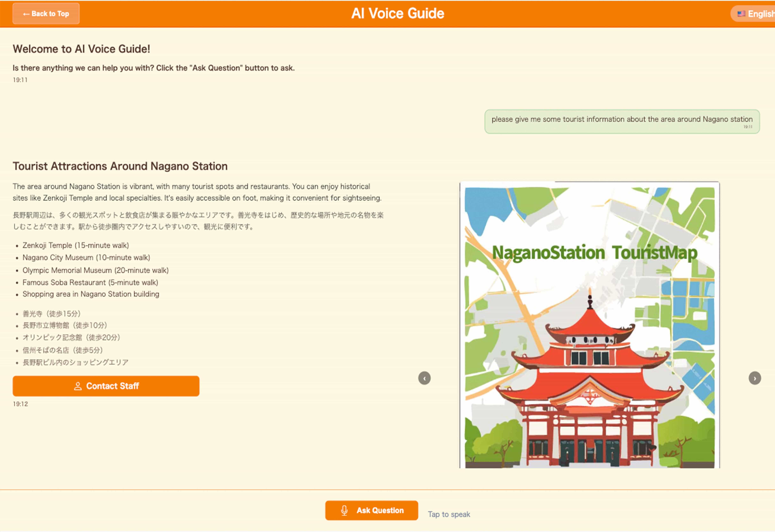Screen dimensions: 775x532
Task: Advance to the next carousel image
Action: 755,378
